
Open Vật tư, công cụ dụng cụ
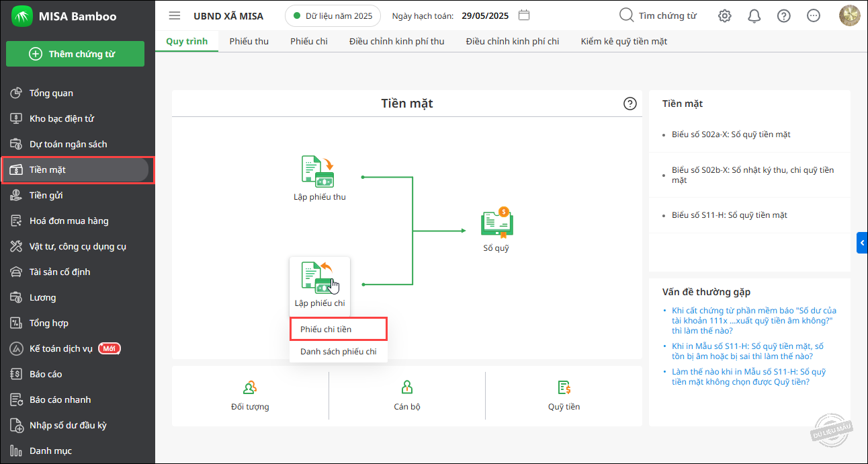point(77,246)
